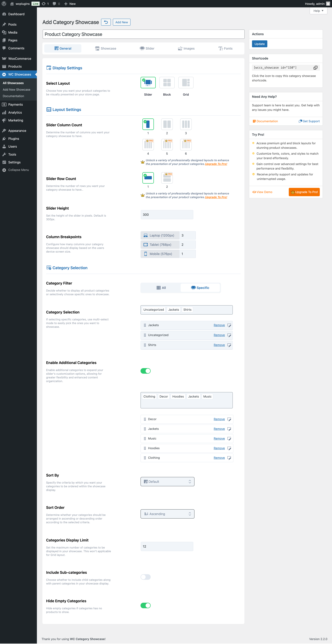The width and height of the screenshot is (332, 644).
Task: Remove the Jackets row under Category Selection
Action: pyautogui.click(x=219, y=325)
